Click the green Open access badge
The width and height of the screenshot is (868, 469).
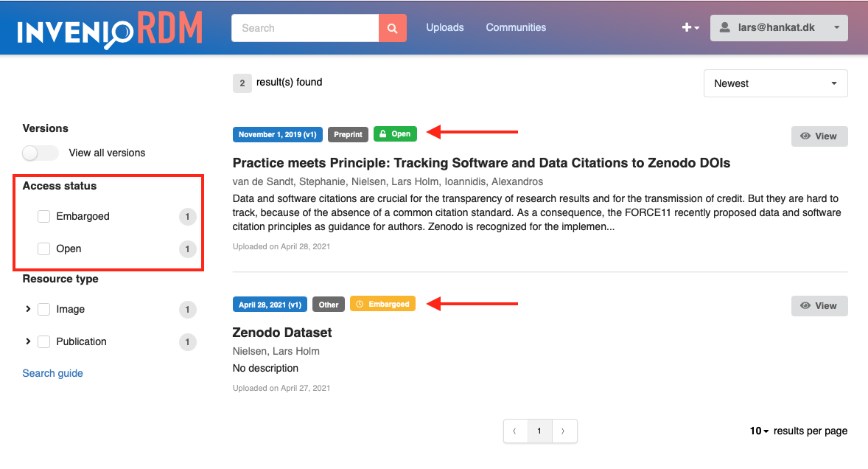pyautogui.click(x=395, y=134)
